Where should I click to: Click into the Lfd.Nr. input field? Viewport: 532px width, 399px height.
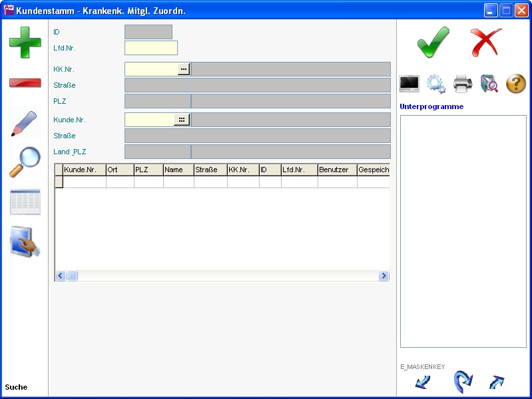(x=151, y=48)
